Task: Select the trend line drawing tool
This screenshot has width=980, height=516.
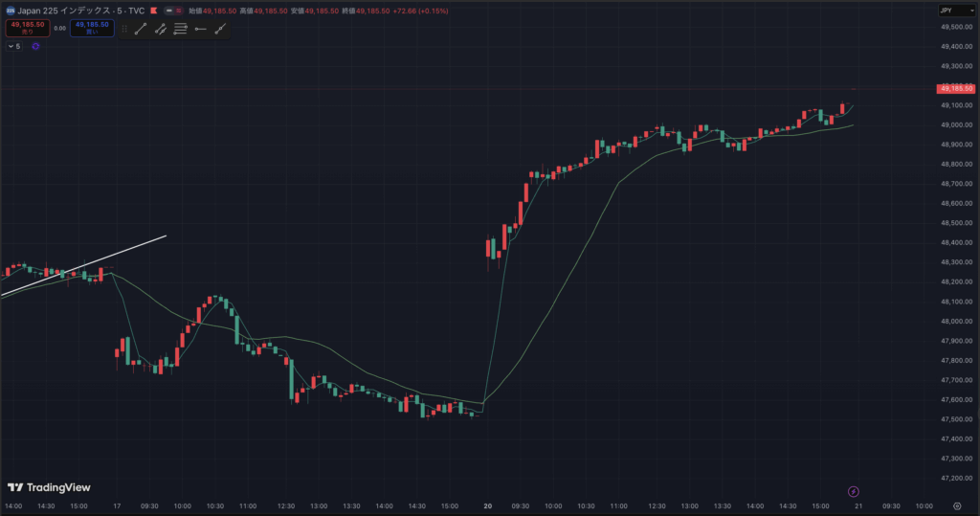Action: click(141, 29)
